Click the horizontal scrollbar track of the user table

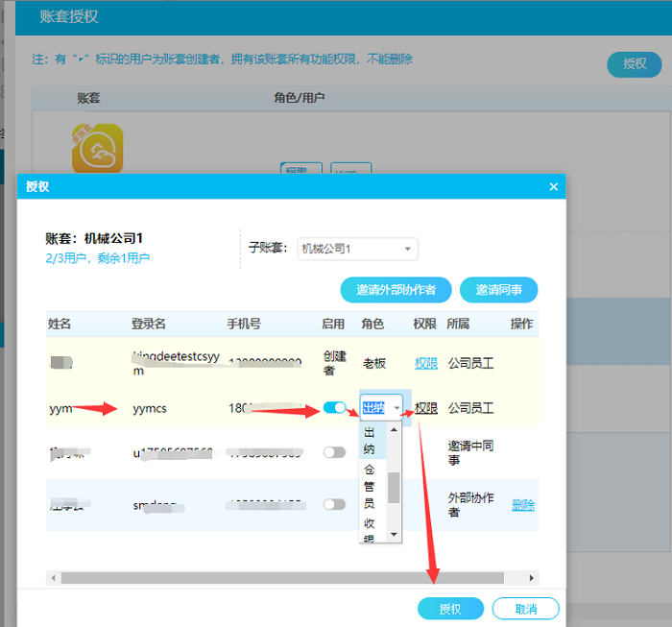click(x=288, y=578)
